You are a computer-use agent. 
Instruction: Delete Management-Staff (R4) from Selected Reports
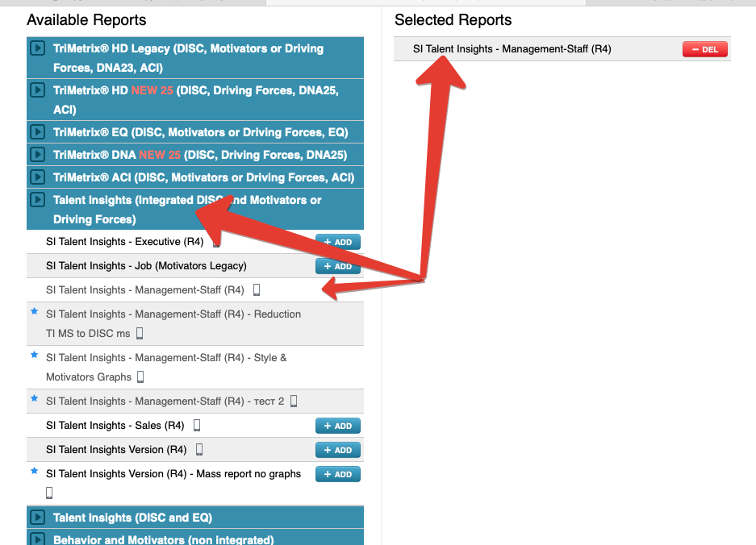pyautogui.click(x=705, y=49)
